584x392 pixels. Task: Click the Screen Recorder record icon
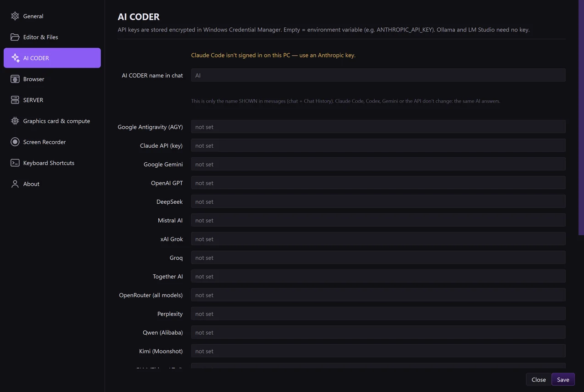pos(15,142)
